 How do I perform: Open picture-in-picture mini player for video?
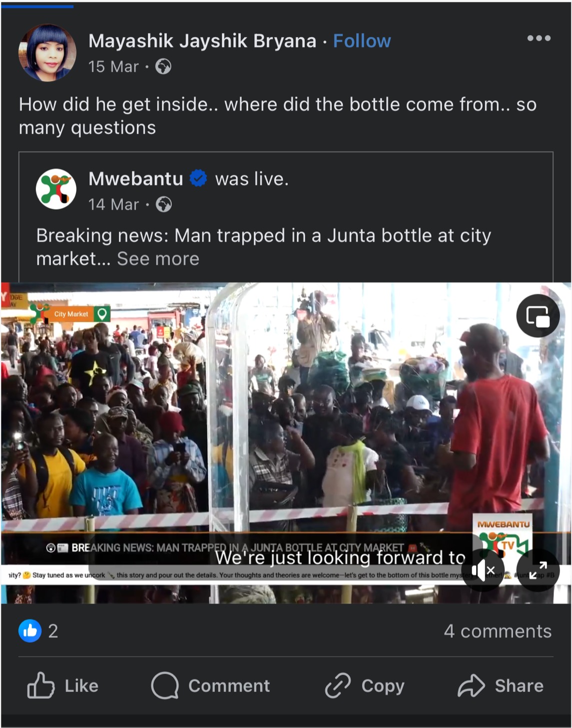click(538, 316)
